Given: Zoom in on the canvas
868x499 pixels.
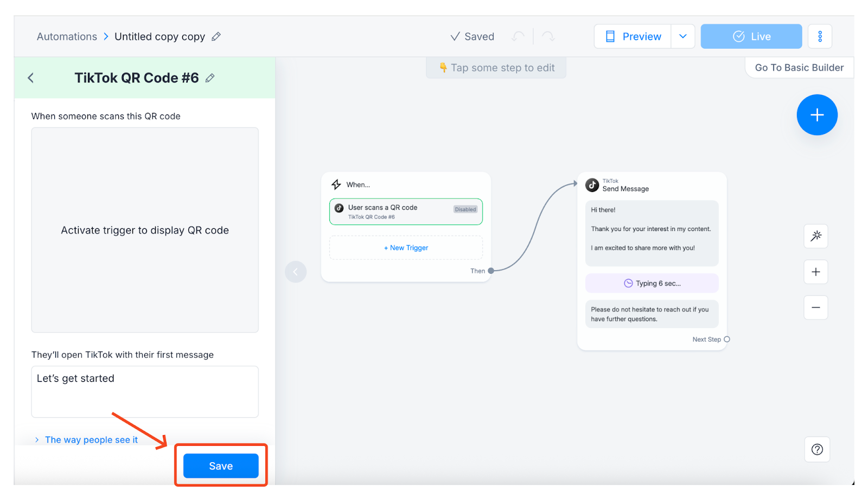Looking at the screenshot, I should point(815,272).
